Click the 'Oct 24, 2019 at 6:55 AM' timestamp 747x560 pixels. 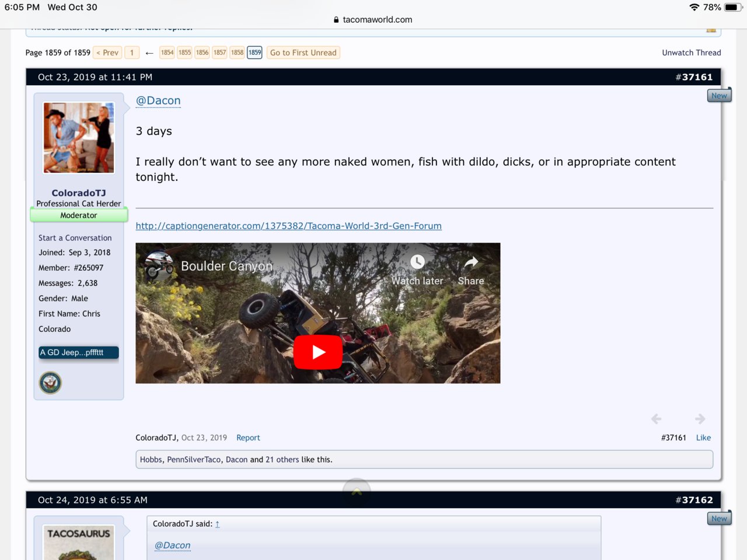click(93, 500)
